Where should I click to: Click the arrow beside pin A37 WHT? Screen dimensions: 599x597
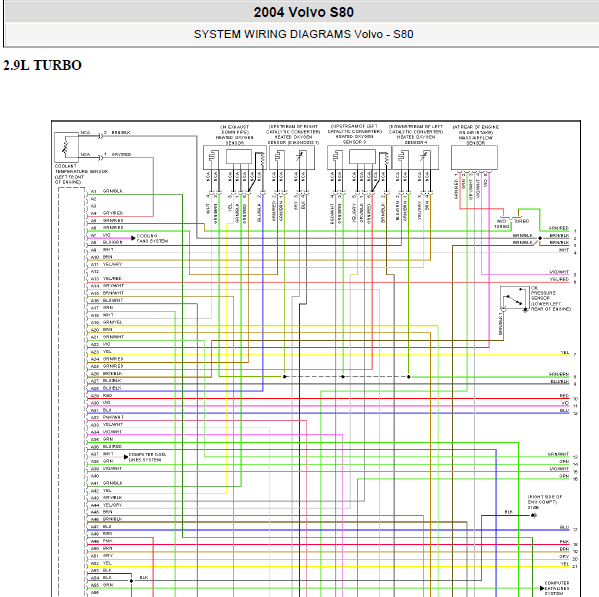tap(126, 457)
